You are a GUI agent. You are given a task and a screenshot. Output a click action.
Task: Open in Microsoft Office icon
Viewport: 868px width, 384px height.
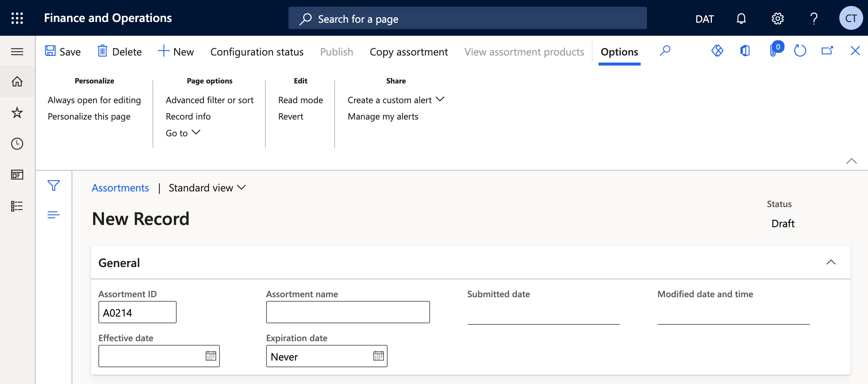click(x=745, y=51)
